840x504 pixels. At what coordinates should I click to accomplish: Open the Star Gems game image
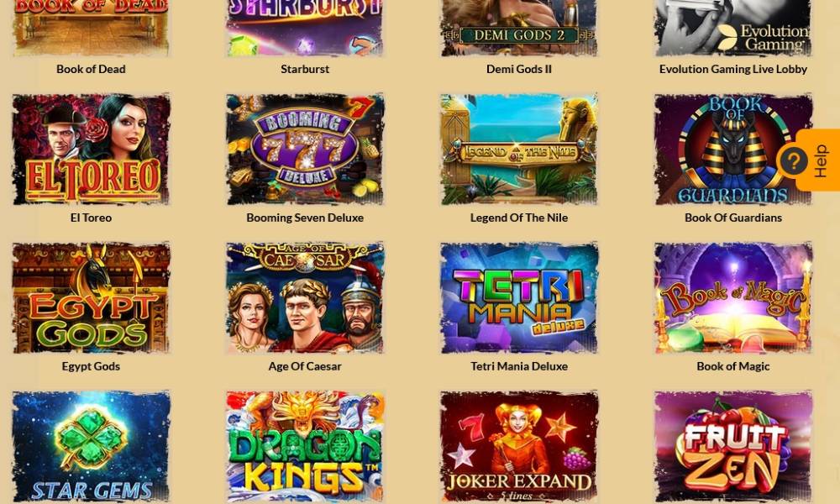pos(91,447)
